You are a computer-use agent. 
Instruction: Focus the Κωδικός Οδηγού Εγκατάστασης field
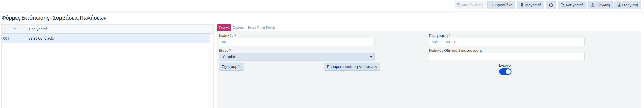coord(506,57)
